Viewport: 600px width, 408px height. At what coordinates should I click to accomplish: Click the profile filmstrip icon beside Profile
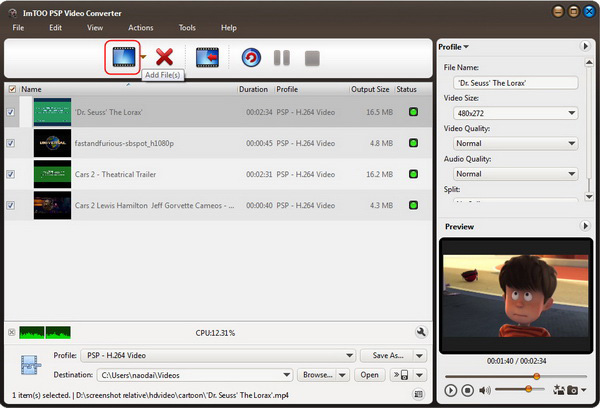(31, 365)
